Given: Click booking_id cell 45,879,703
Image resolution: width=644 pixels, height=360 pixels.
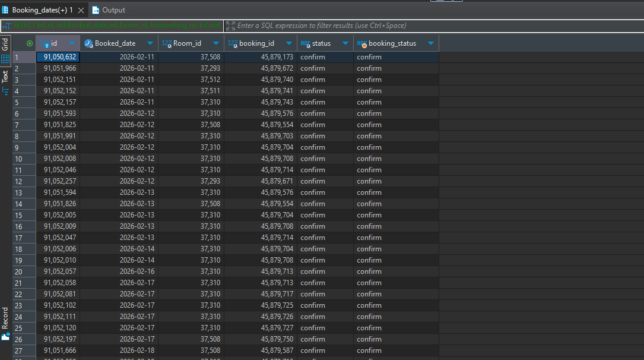Looking at the screenshot, I should [261, 136].
